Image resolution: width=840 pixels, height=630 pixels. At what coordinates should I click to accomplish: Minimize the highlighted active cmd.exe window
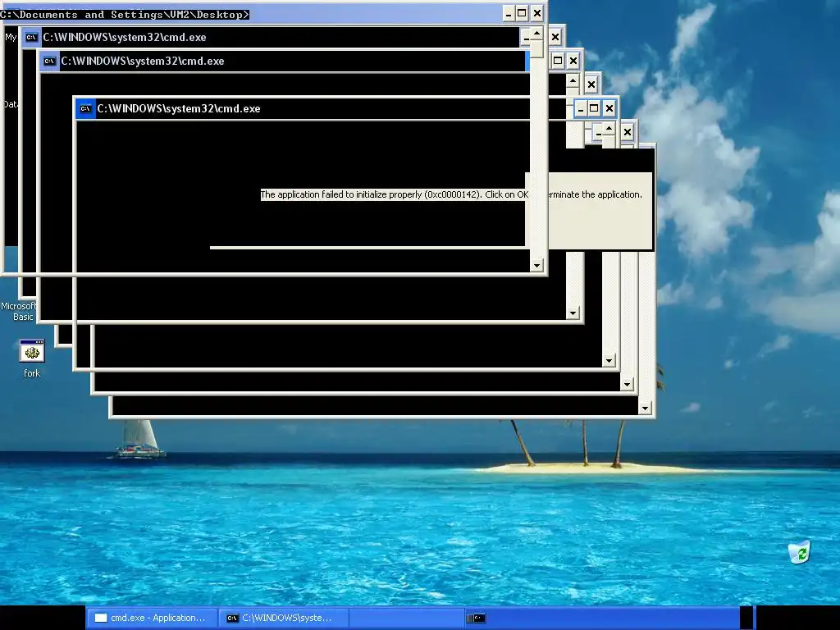coord(580,109)
